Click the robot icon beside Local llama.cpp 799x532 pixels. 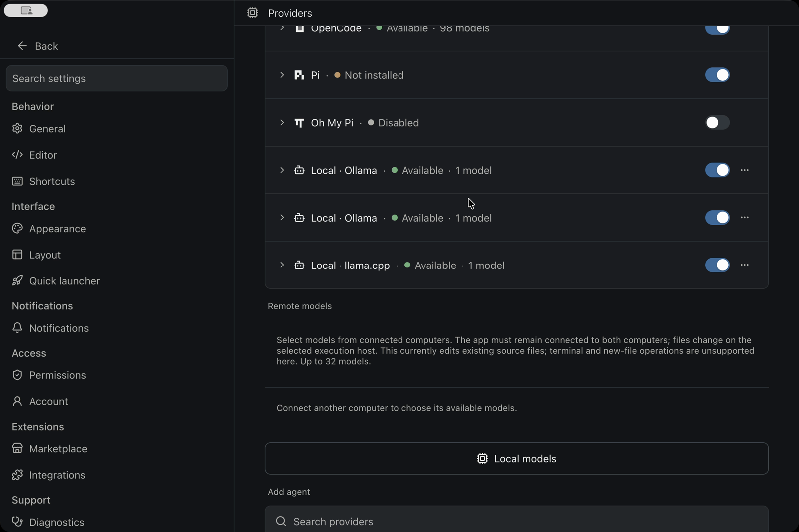[299, 265]
